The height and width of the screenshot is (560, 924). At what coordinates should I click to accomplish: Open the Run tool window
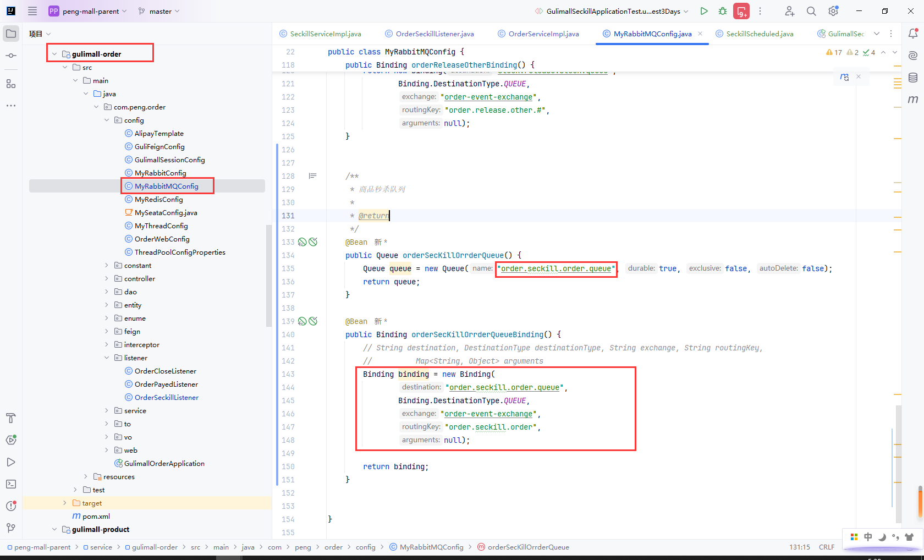click(11, 462)
